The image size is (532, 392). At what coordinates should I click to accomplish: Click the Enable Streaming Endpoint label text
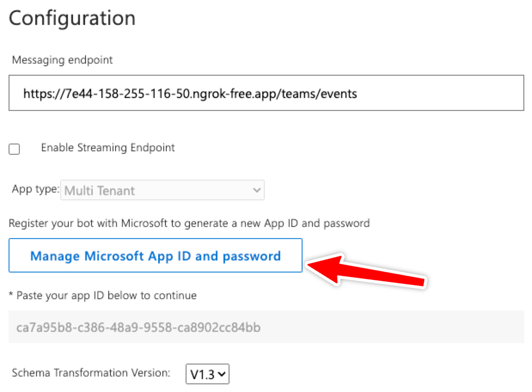[x=108, y=148]
